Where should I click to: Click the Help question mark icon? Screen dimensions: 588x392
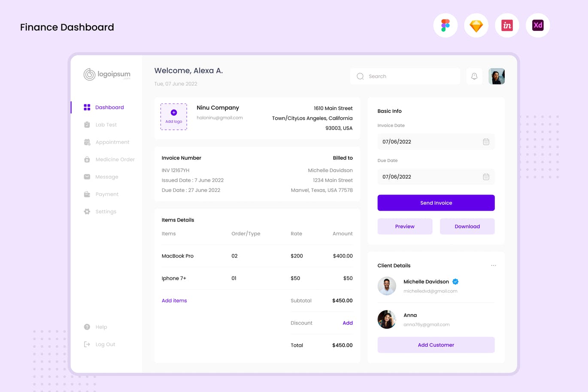point(87,327)
